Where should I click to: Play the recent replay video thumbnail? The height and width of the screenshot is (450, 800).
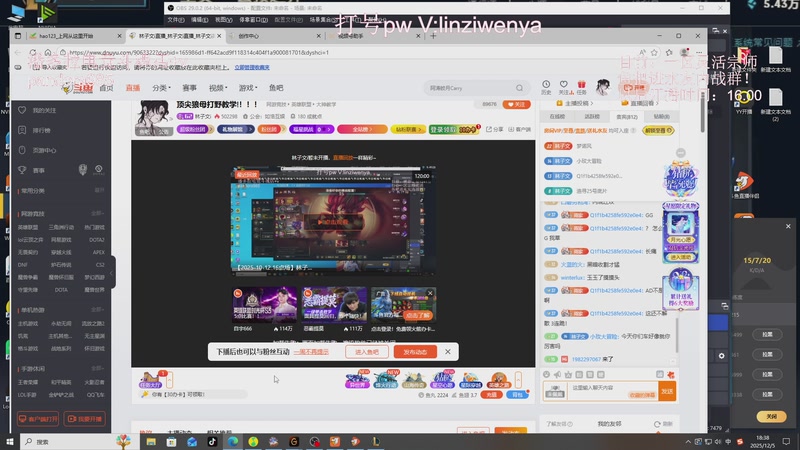pyautogui.click(x=333, y=221)
